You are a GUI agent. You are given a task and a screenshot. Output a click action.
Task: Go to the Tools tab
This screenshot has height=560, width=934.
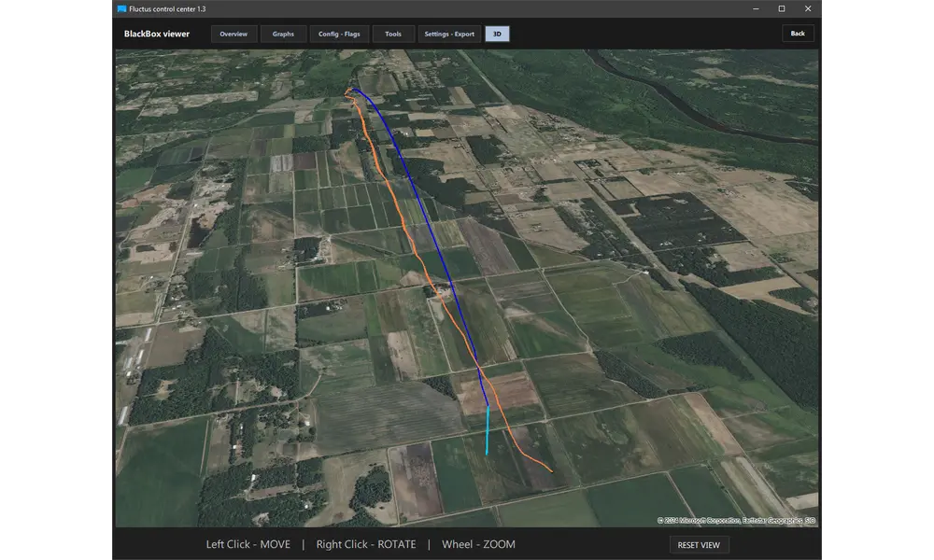(393, 34)
